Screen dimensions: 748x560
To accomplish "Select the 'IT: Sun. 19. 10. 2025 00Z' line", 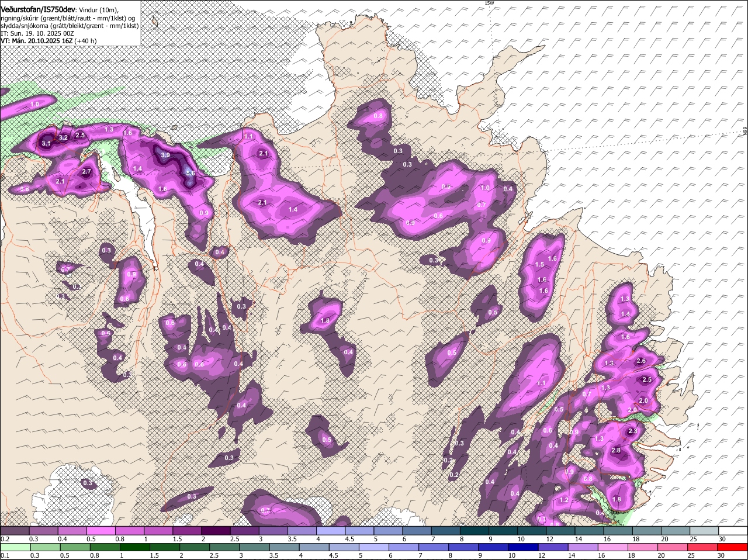I will pyautogui.click(x=38, y=33).
